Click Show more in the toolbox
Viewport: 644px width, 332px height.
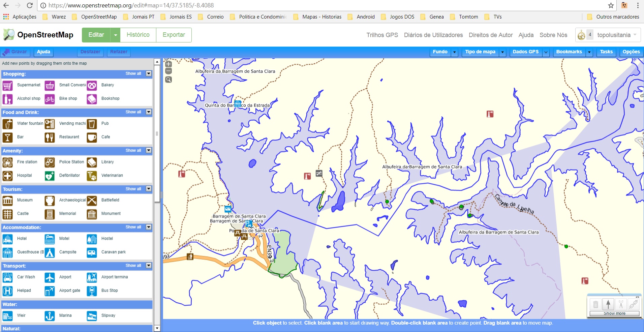click(x=614, y=313)
